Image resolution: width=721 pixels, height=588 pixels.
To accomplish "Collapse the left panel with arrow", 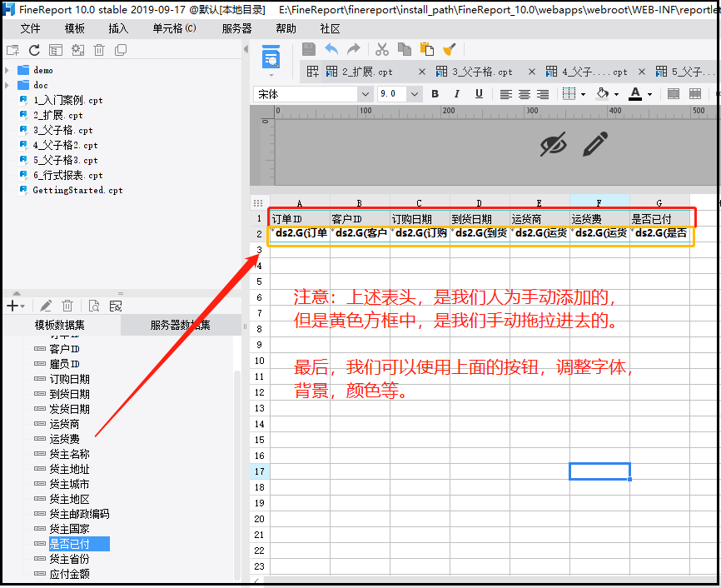I will [x=246, y=49].
